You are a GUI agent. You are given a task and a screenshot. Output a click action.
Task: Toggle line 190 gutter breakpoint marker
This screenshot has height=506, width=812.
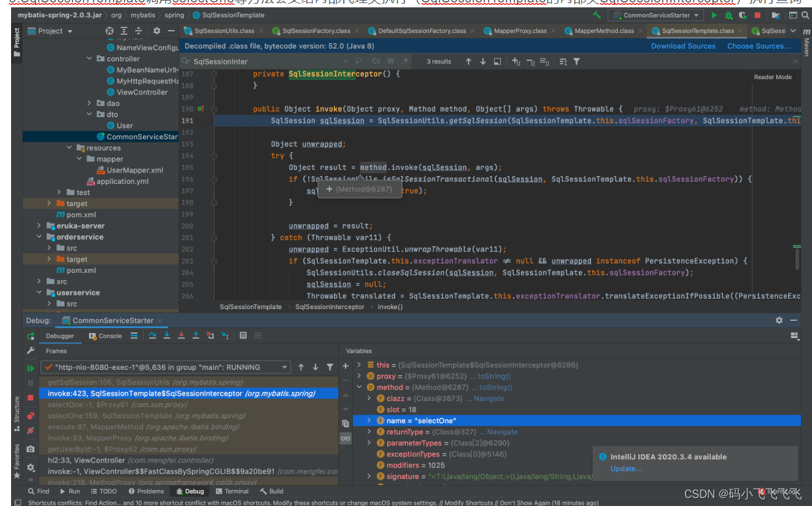tap(201, 109)
